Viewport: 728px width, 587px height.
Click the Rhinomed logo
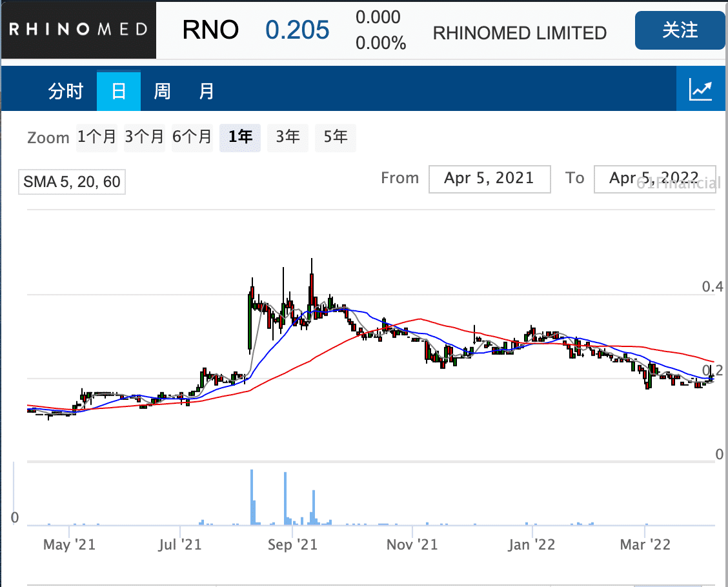(x=79, y=30)
